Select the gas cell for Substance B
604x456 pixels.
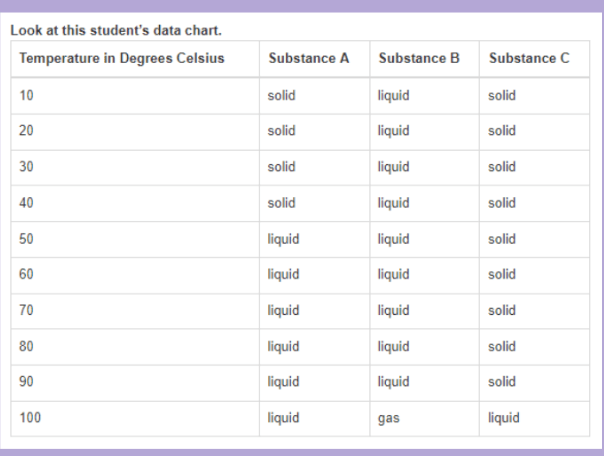[x=424, y=418]
